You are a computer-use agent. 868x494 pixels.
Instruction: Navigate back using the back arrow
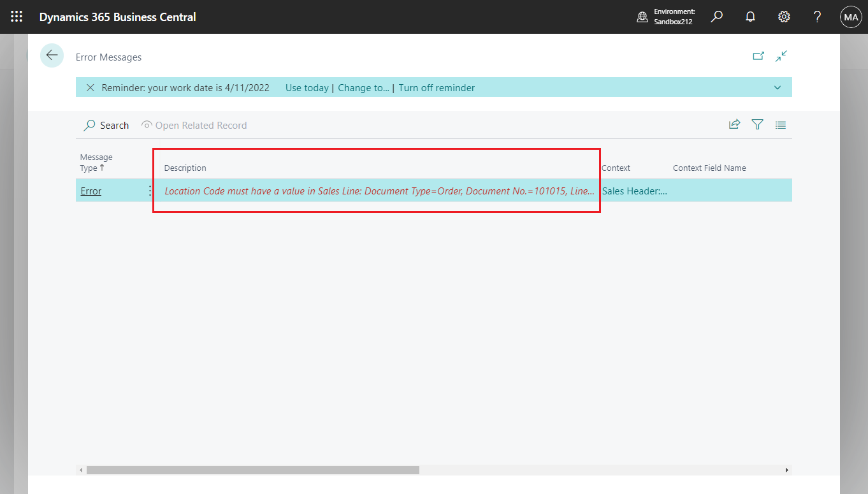52,55
